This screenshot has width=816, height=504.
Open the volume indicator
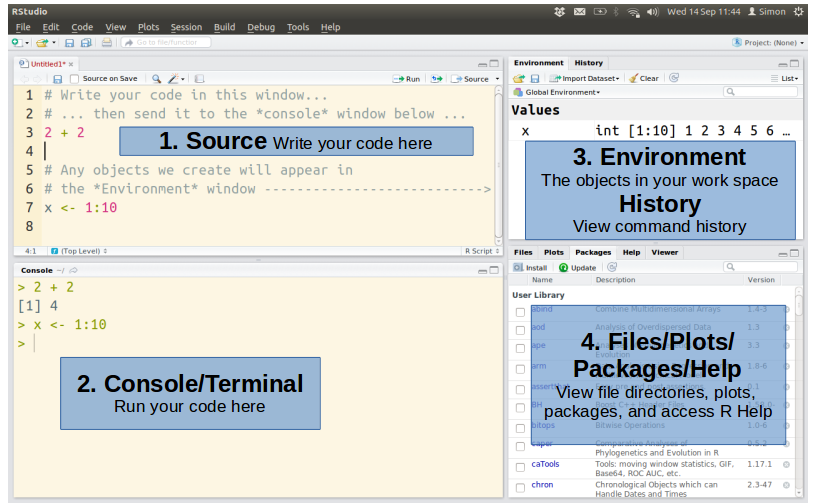[653, 11]
